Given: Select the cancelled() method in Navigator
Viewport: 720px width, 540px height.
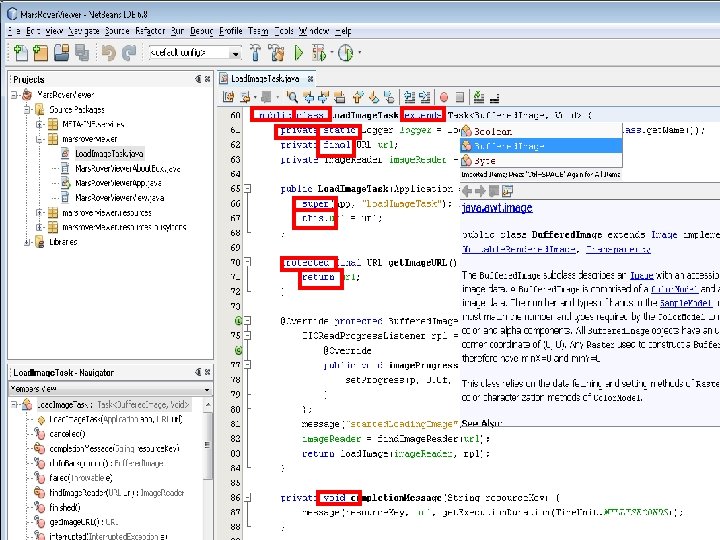Looking at the screenshot, I should [x=68, y=434].
